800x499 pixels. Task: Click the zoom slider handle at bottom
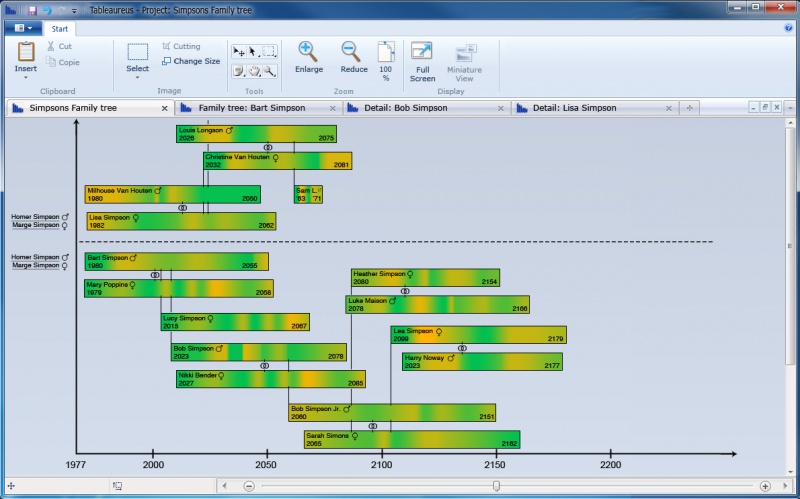[496, 486]
